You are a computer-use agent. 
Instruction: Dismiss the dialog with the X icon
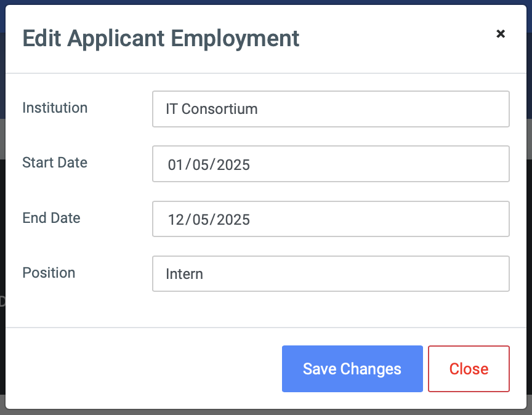point(501,34)
